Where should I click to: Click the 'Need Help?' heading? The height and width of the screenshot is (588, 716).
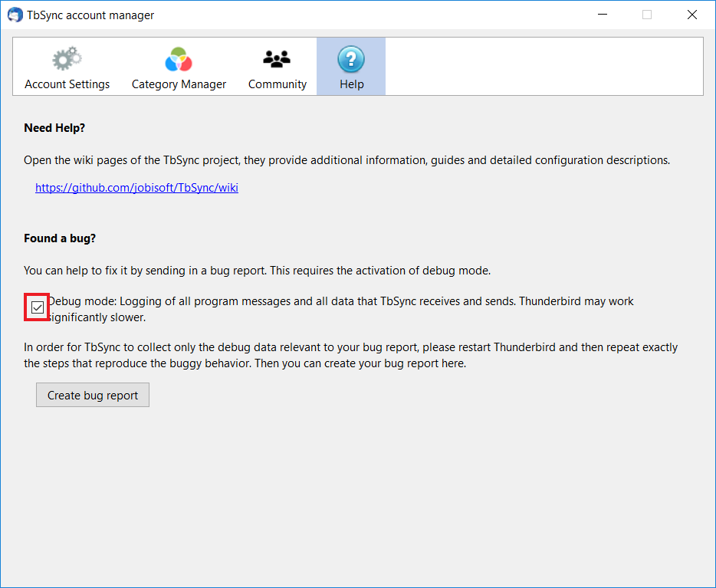tap(54, 128)
